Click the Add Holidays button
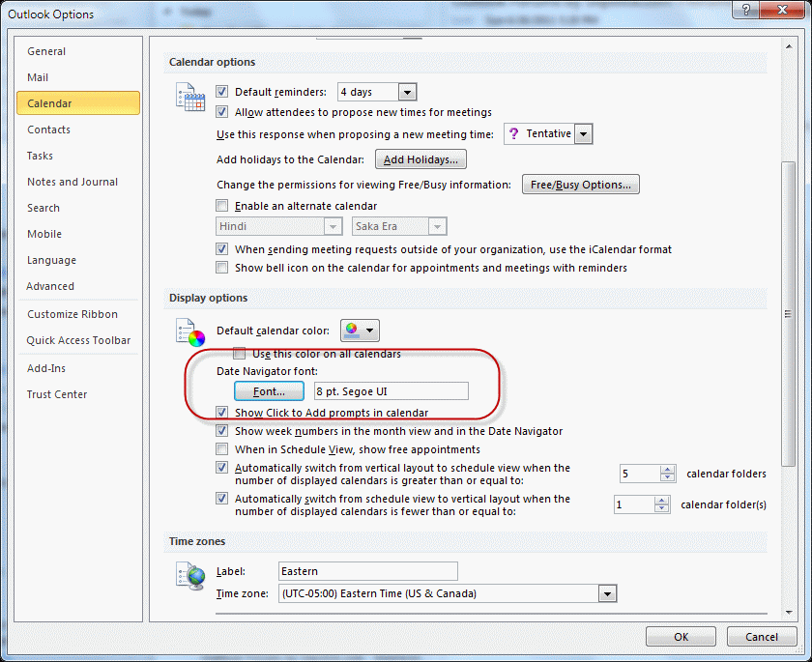 [x=420, y=159]
